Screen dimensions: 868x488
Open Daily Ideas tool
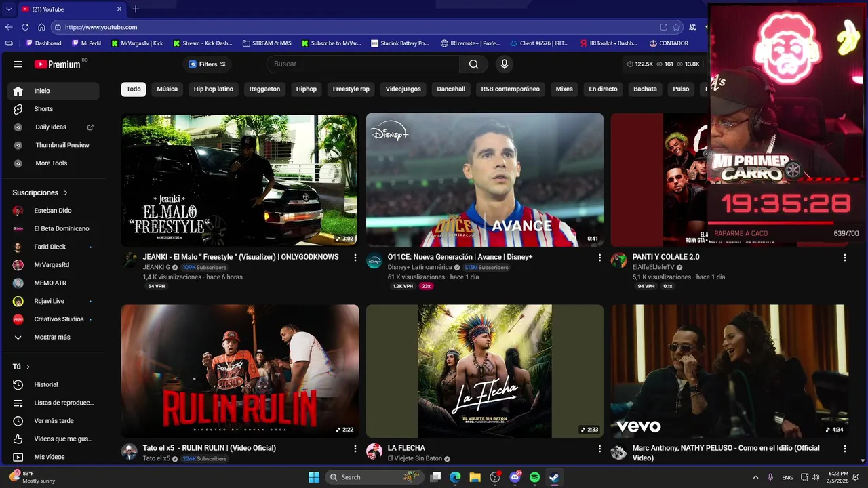tap(53, 127)
